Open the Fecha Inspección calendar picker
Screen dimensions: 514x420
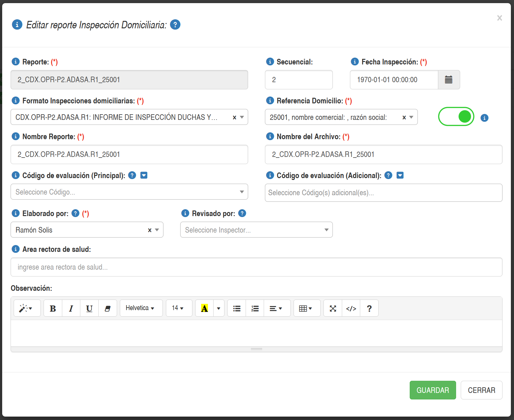click(448, 80)
